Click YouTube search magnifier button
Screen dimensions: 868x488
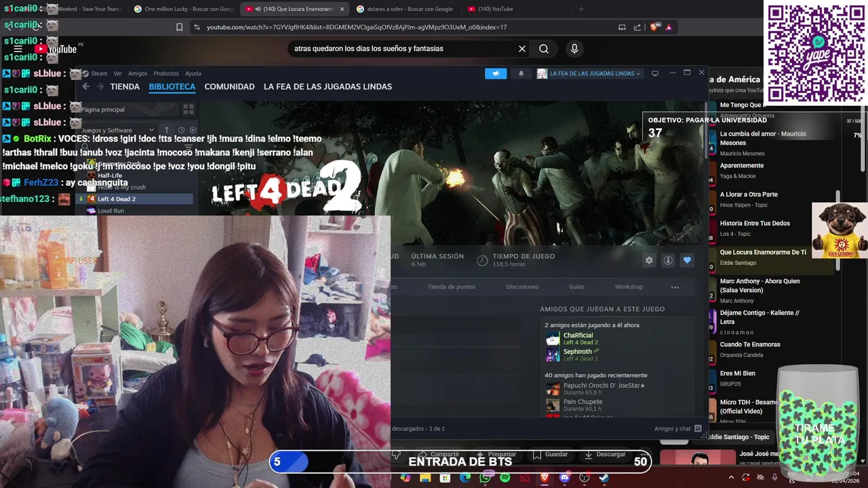point(544,49)
